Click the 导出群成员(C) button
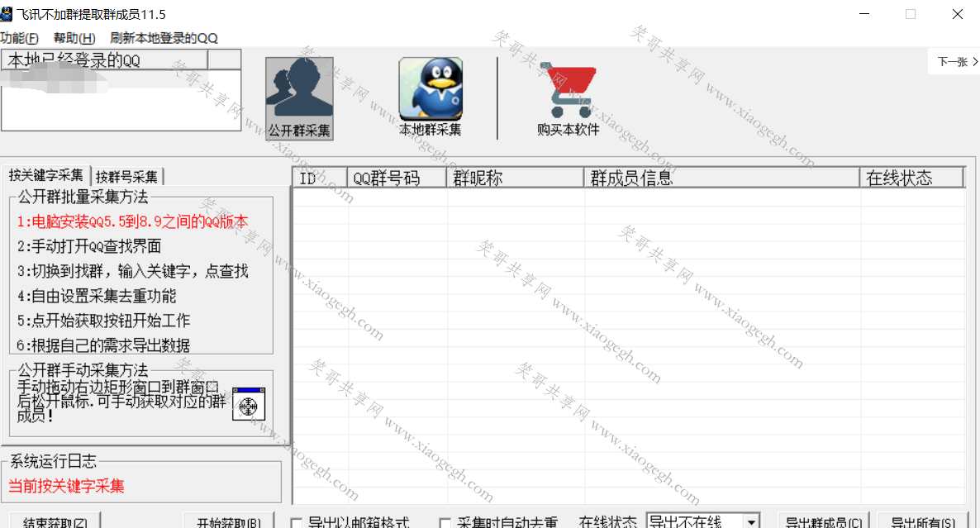The width and height of the screenshot is (980, 528). [x=824, y=521]
